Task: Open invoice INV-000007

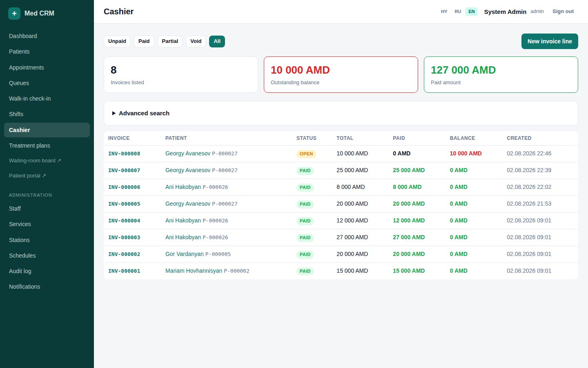Action: [x=124, y=171]
